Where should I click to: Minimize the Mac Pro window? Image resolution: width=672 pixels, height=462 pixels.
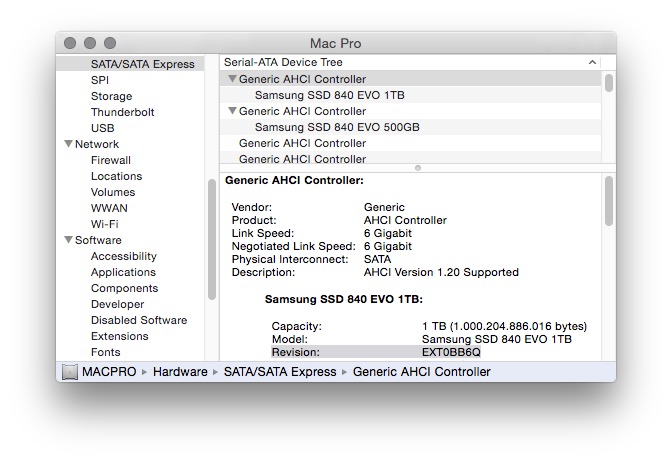[90, 43]
